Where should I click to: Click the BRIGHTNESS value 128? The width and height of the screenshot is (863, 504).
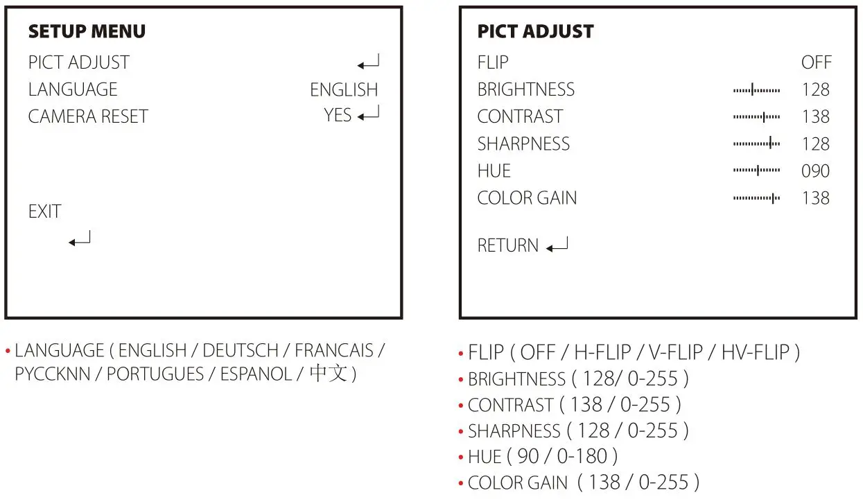pos(816,90)
